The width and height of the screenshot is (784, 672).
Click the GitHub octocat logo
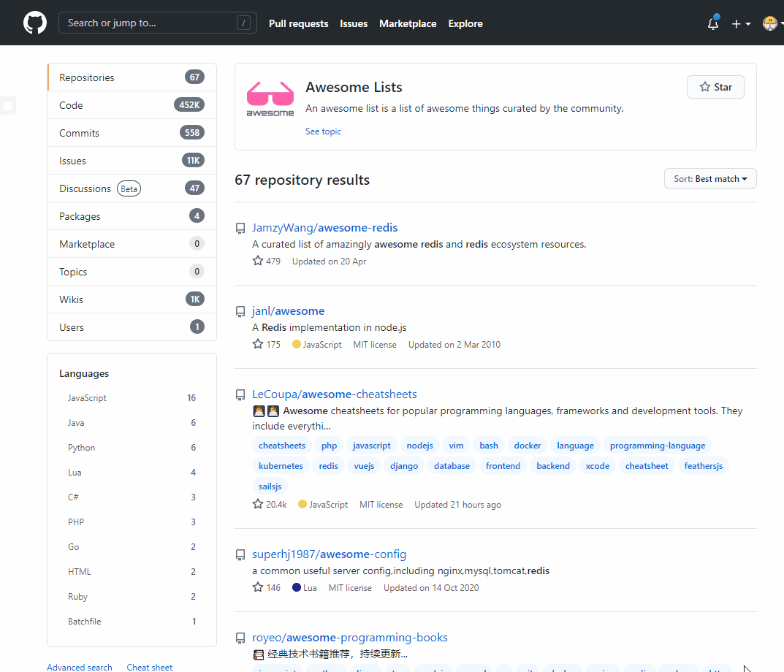click(34, 23)
